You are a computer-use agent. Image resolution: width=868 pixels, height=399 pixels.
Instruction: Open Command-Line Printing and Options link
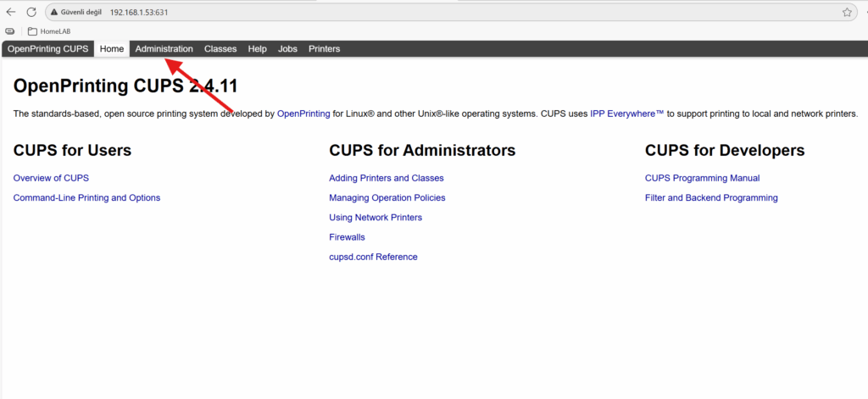(x=86, y=197)
